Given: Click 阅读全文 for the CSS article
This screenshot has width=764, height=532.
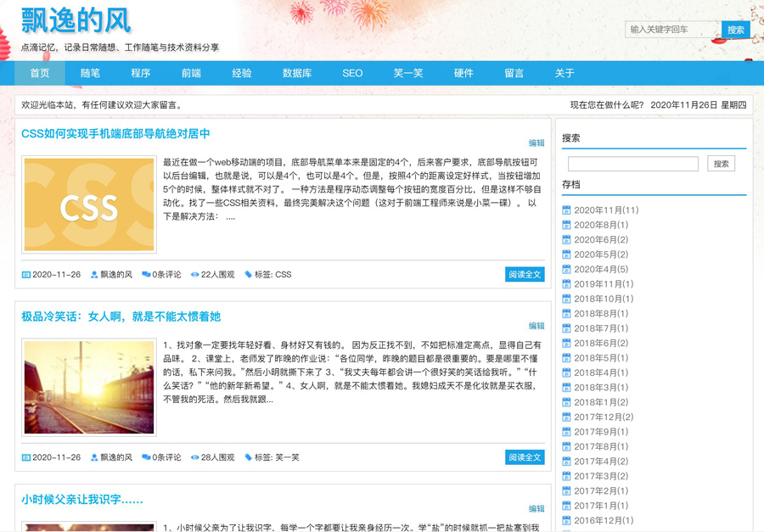Looking at the screenshot, I should 525,275.
